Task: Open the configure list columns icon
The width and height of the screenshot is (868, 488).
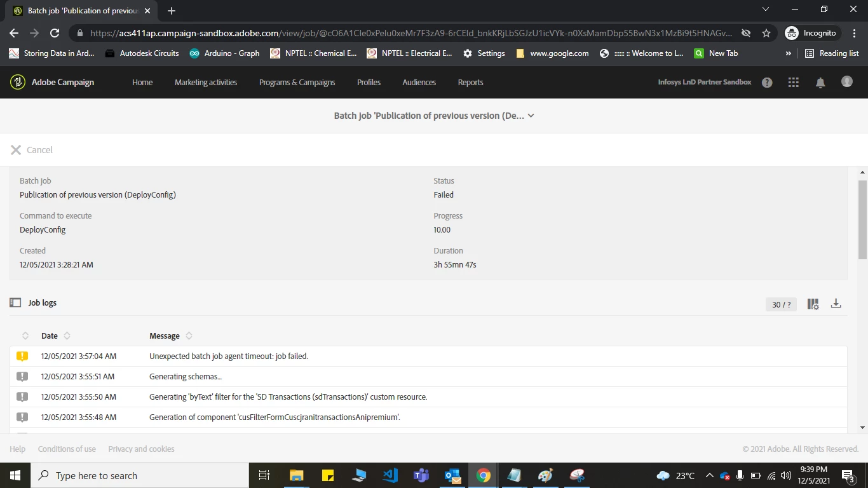Action: [813, 304]
